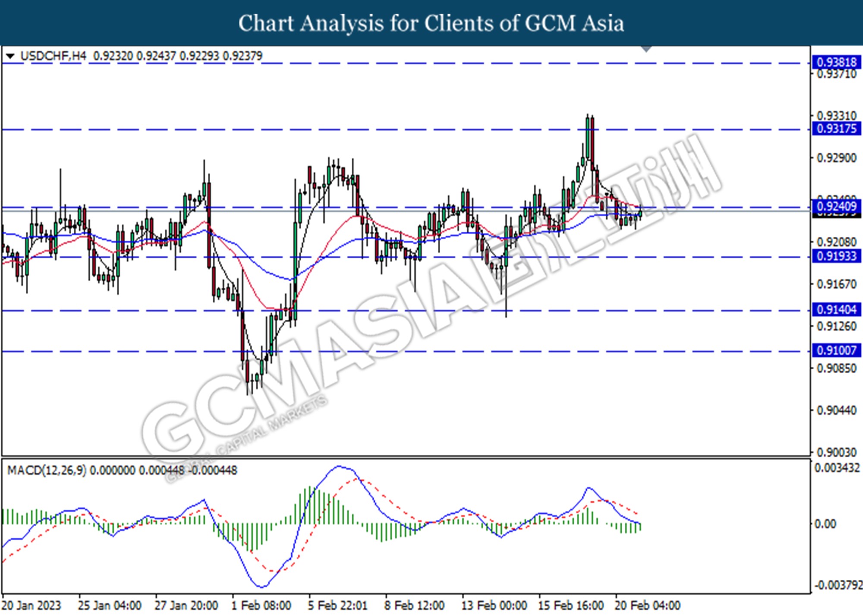Click the 0.90440 price scale value
The width and height of the screenshot is (863, 616).
point(837,410)
